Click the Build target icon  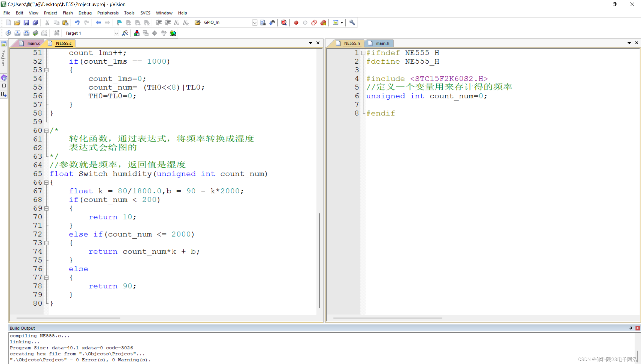tap(17, 33)
